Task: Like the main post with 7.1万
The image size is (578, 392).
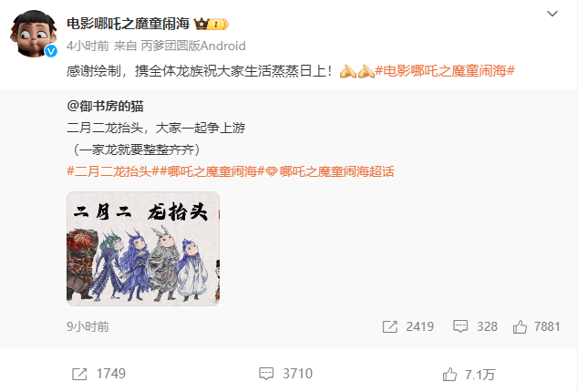Action: [469, 375]
